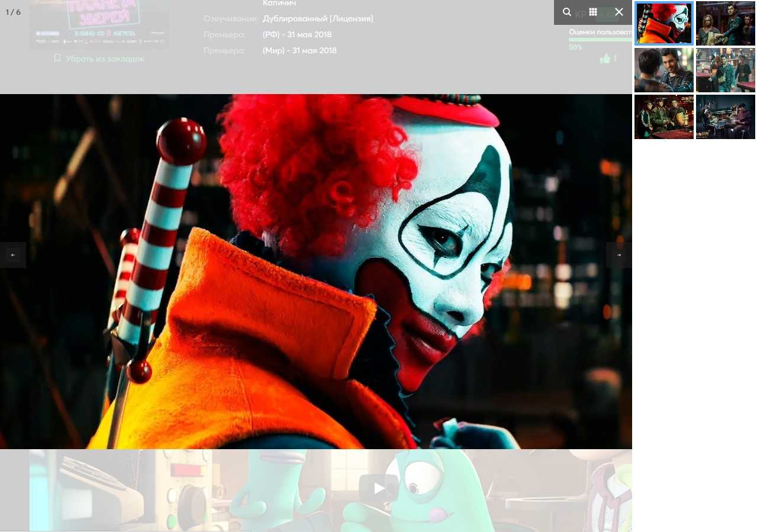The width and height of the screenshot is (757, 532).
Task: Toggle the thumbnail grid icon
Action: tap(593, 12)
